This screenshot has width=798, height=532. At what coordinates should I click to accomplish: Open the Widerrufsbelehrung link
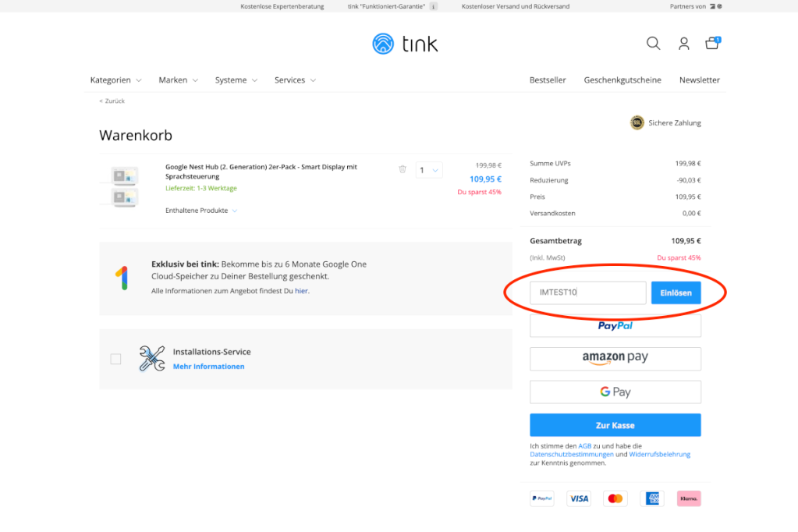pos(660,455)
